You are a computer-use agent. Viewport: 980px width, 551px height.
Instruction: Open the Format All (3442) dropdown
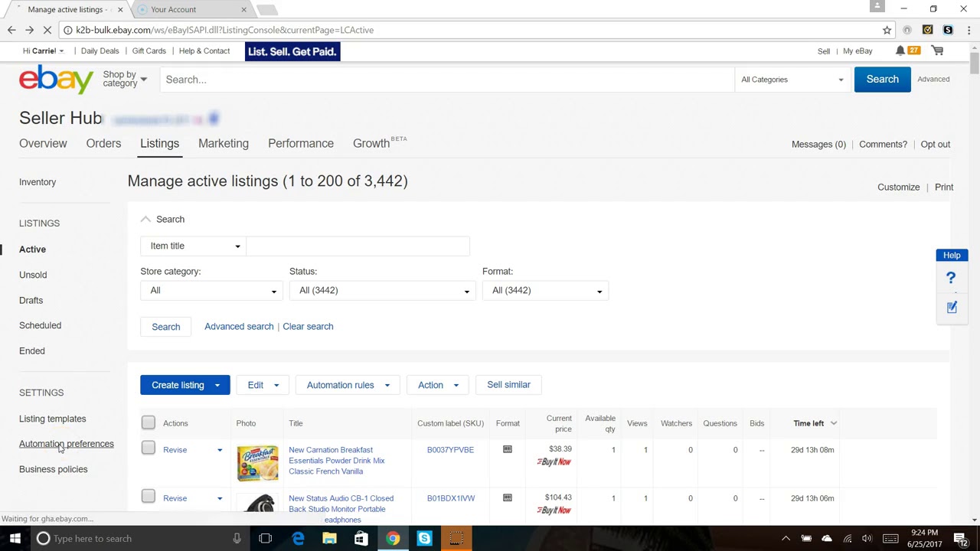pos(545,291)
